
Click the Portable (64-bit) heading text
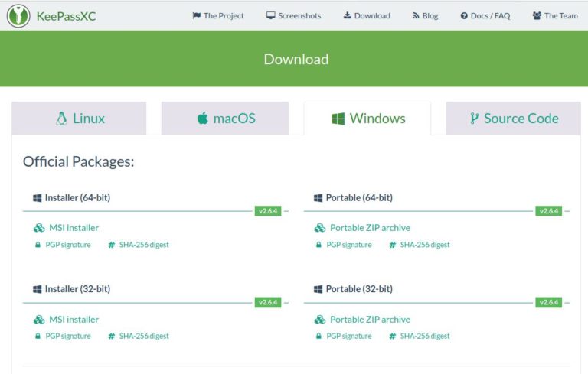359,198
